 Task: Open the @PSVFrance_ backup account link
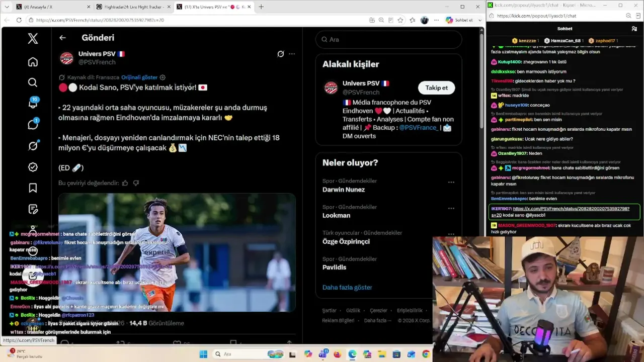coord(420,128)
